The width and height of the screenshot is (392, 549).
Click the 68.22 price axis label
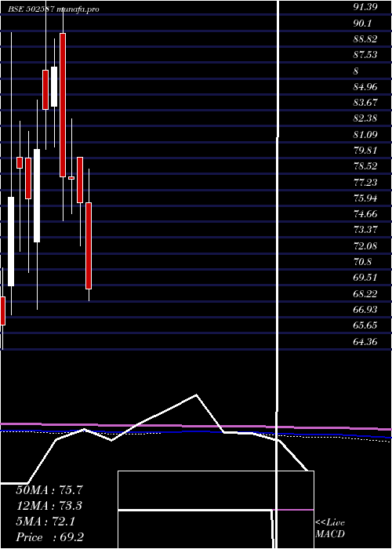[365, 293]
